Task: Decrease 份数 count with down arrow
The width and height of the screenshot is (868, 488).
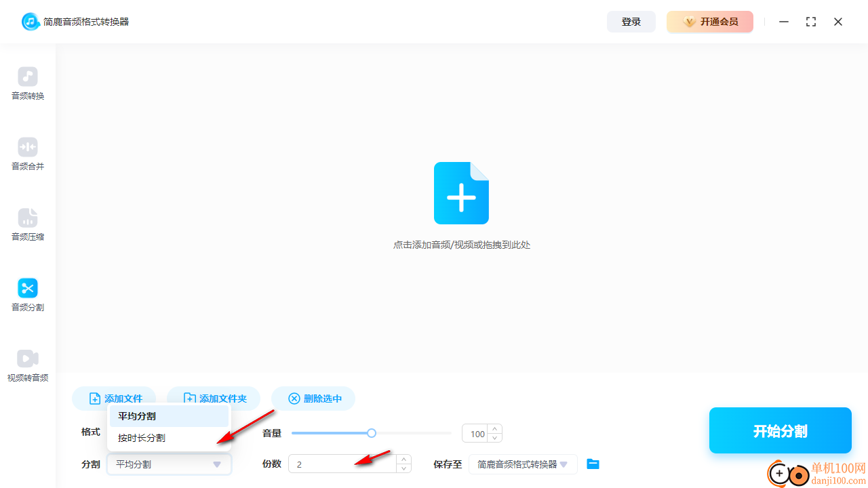Action: coord(404,468)
